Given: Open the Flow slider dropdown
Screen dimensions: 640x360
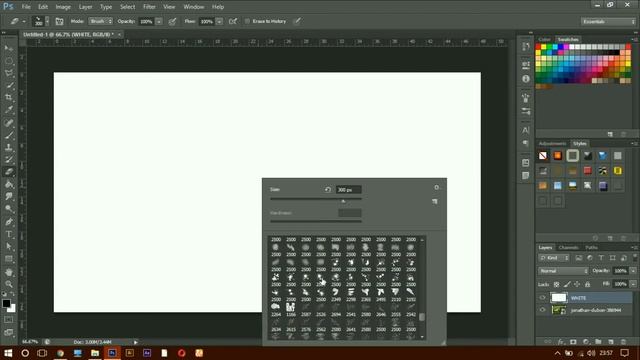Looking at the screenshot, I should coord(219,21).
